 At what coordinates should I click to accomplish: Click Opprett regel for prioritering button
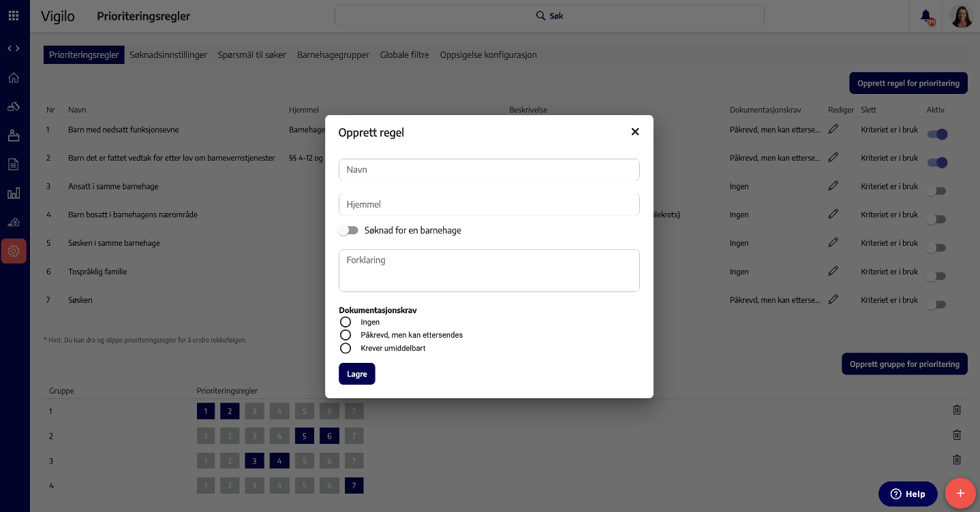(908, 83)
